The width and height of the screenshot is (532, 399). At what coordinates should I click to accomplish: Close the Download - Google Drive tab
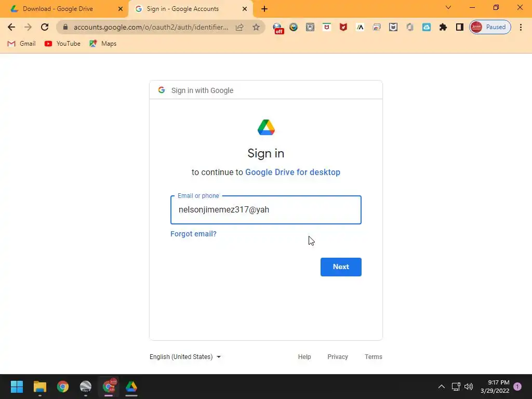(x=121, y=9)
